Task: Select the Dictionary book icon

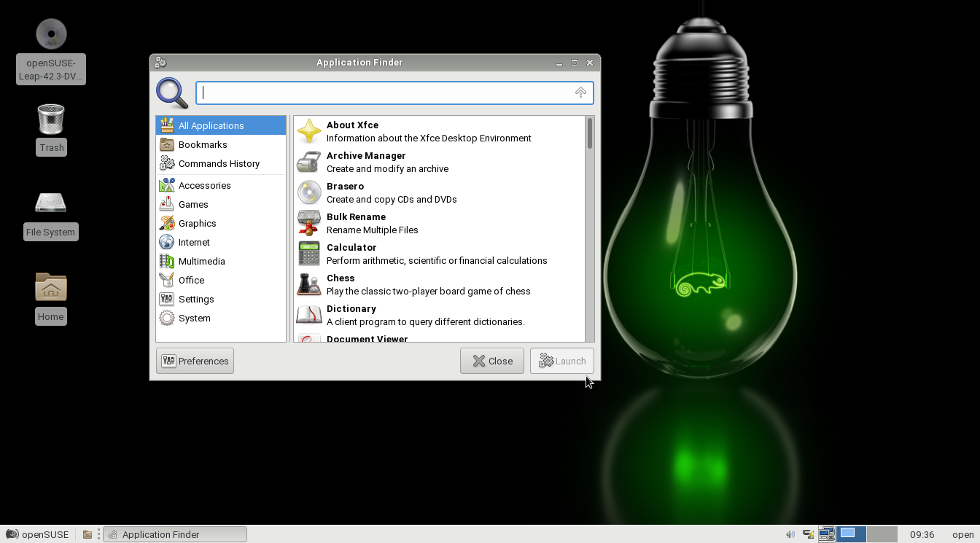Action: pos(309,315)
